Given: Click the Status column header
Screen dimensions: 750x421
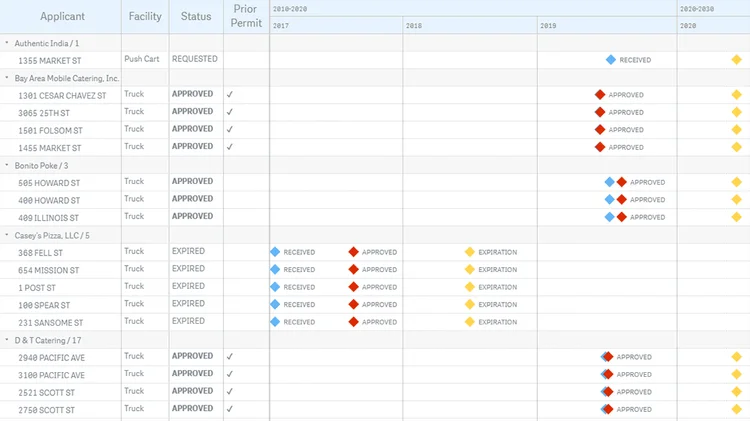Looking at the screenshot, I should pyautogui.click(x=196, y=17).
